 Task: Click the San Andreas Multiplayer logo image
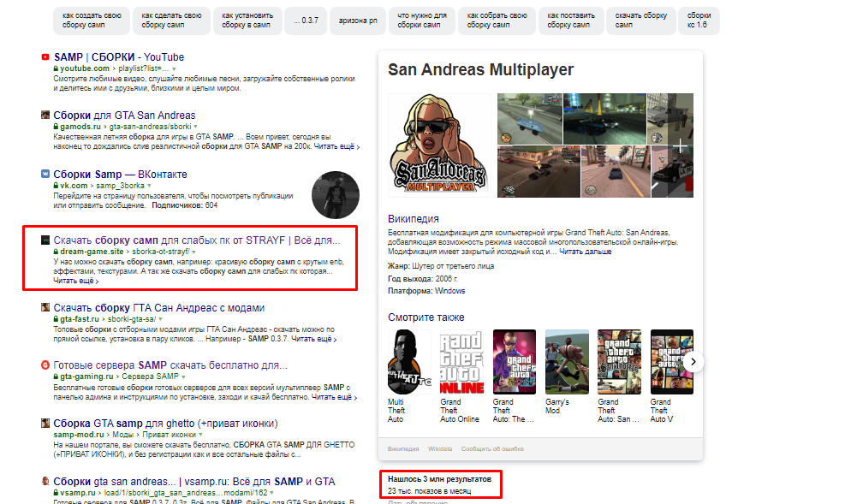[x=439, y=145]
